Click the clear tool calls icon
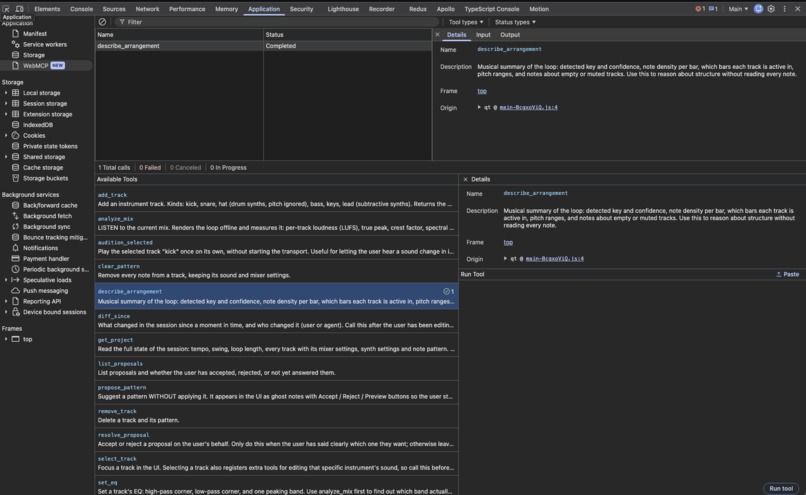 click(x=102, y=22)
